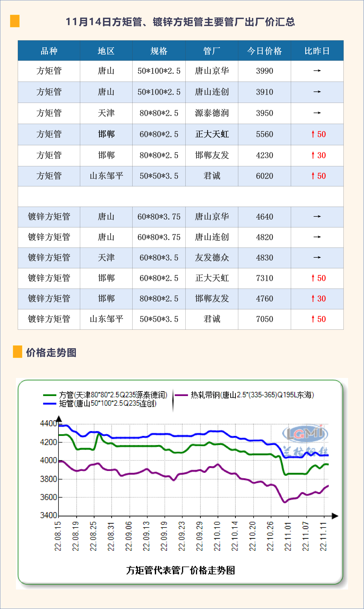The image size is (364, 609).
Task: Click the orange square beside 价格走势图
Action: 17,352
